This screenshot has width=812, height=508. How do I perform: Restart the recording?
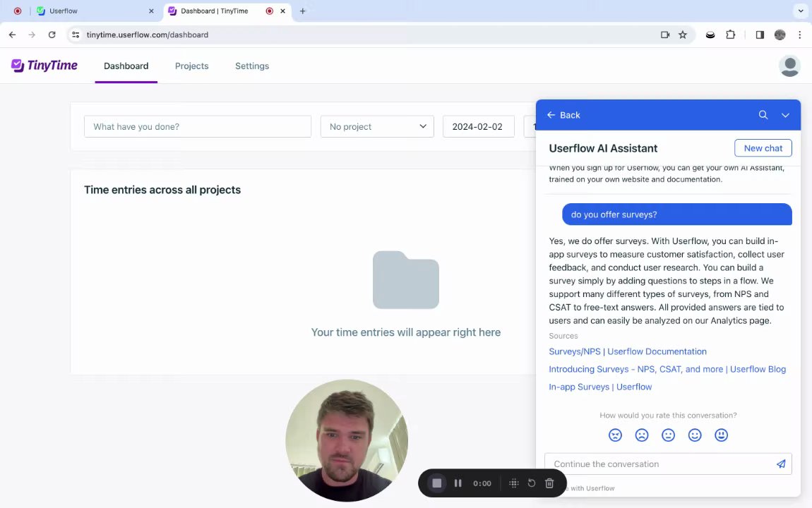(x=531, y=483)
